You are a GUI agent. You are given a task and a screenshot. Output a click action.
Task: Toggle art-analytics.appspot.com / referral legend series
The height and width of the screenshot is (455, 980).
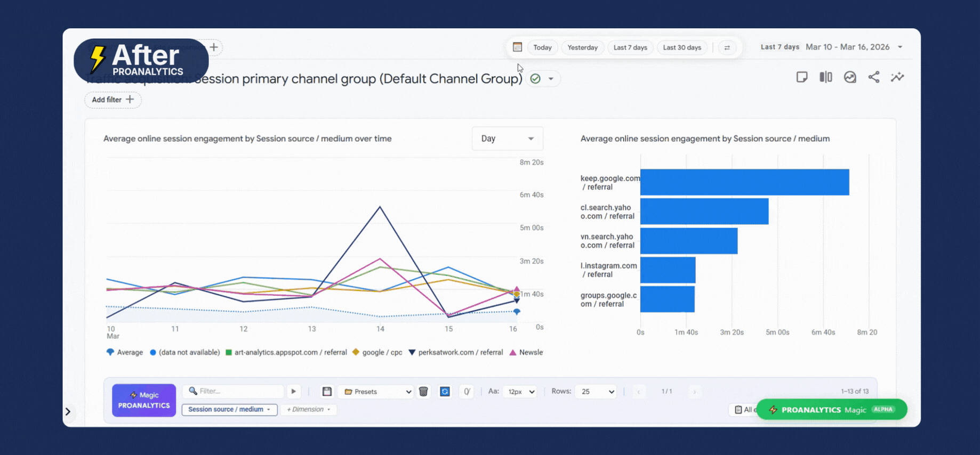click(286, 352)
